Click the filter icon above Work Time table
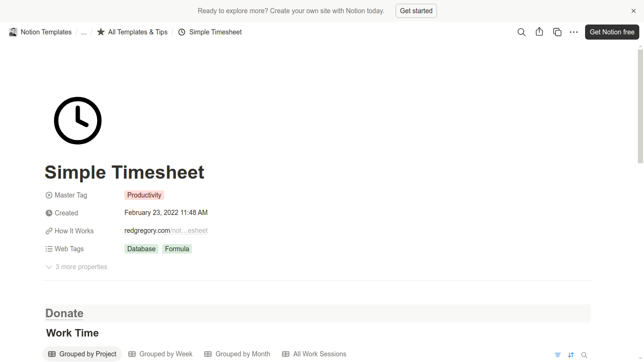644x362 pixels. click(x=558, y=355)
